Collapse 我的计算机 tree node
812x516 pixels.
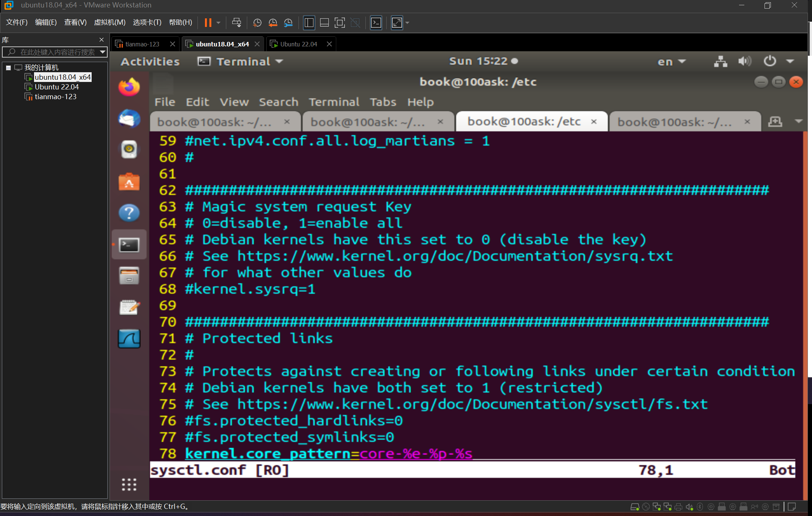tap(8, 68)
